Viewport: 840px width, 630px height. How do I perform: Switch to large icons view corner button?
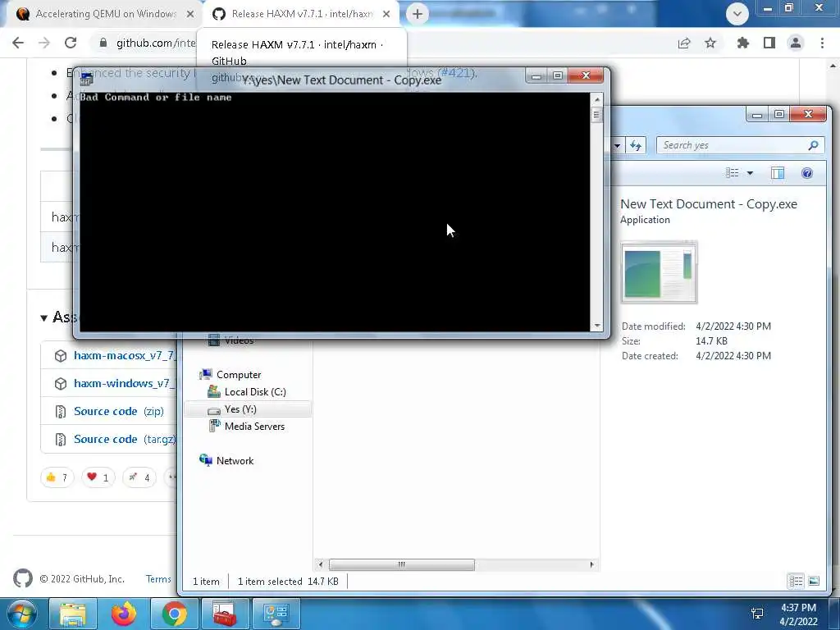pyautogui.click(x=814, y=582)
